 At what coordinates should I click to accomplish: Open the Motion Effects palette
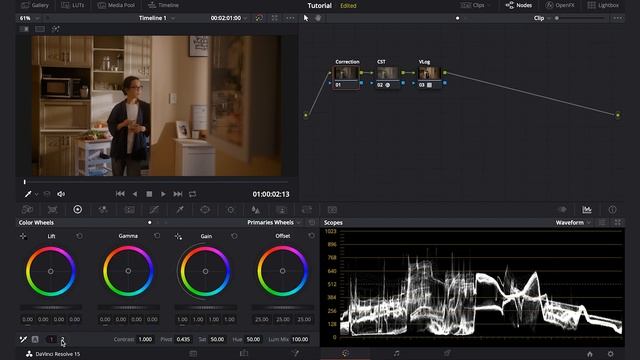(129, 209)
